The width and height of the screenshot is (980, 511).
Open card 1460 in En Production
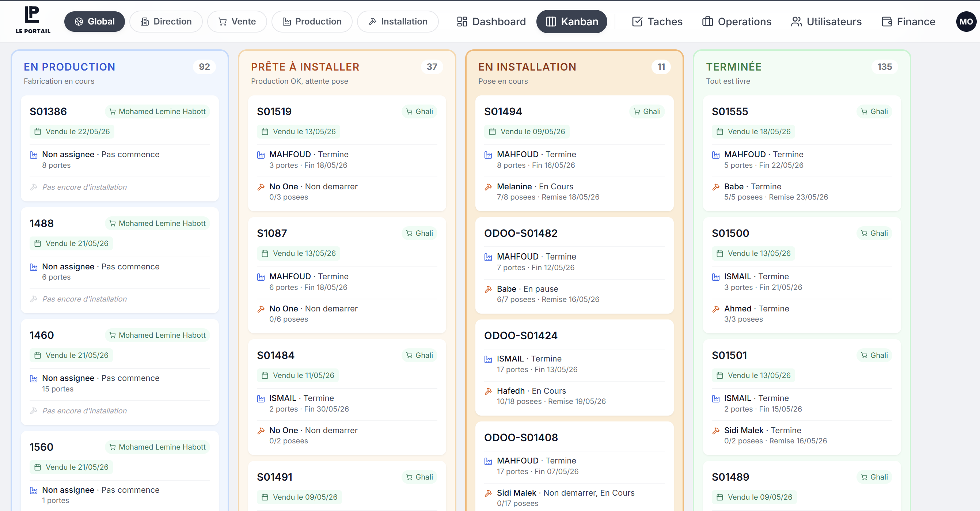pyautogui.click(x=119, y=372)
